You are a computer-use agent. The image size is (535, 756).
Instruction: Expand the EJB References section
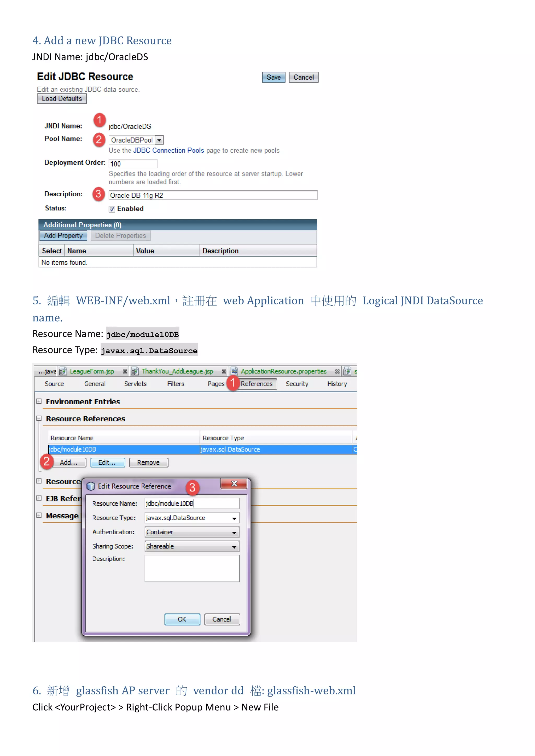[x=39, y=498]
